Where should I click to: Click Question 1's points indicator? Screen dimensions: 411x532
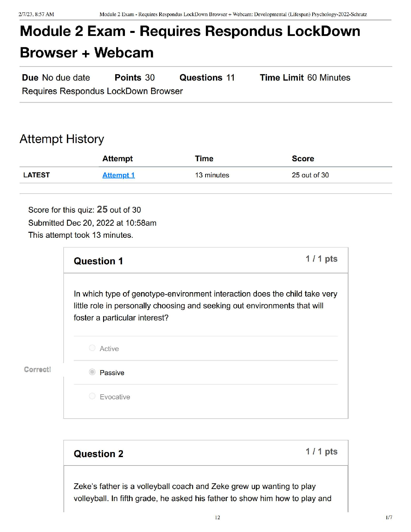(321, 259)
